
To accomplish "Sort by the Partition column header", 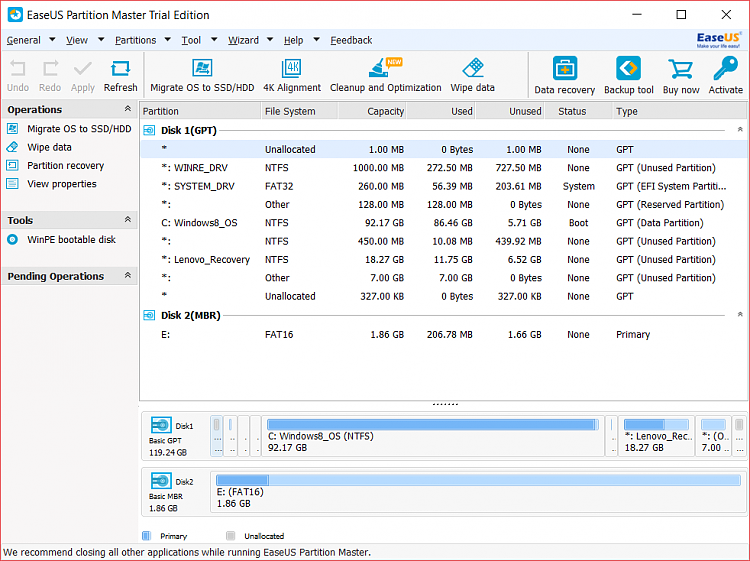I will click(x=201, y=111).
